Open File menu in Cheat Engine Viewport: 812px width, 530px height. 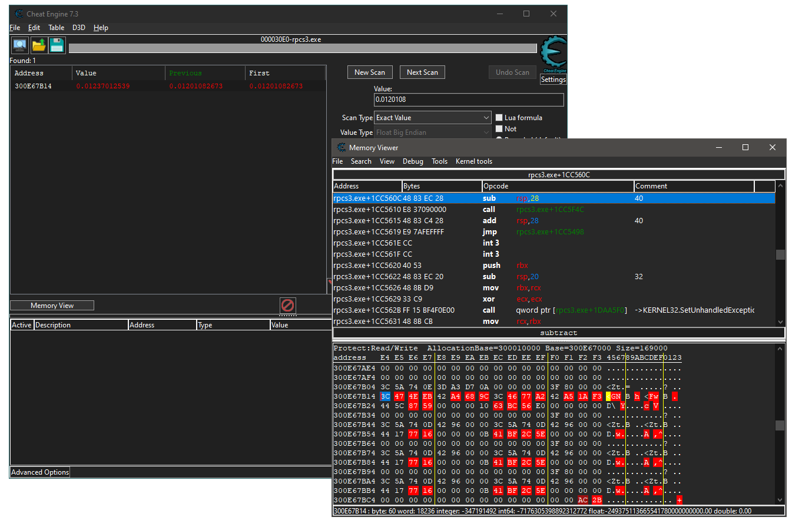pos(15,28)
